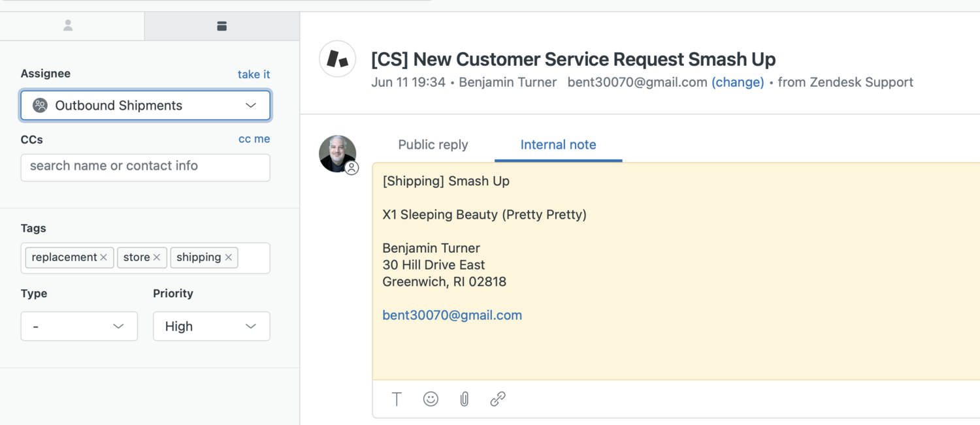Insert a link with the chain icon
This screenshot has height=425, width=980.
(498, 399)
